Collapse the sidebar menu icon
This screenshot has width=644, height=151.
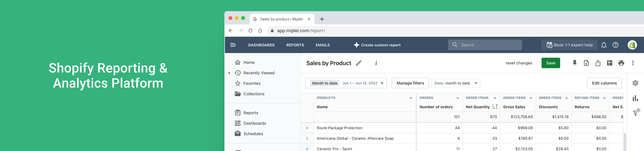pyautogui.click(x=233, y=45)
